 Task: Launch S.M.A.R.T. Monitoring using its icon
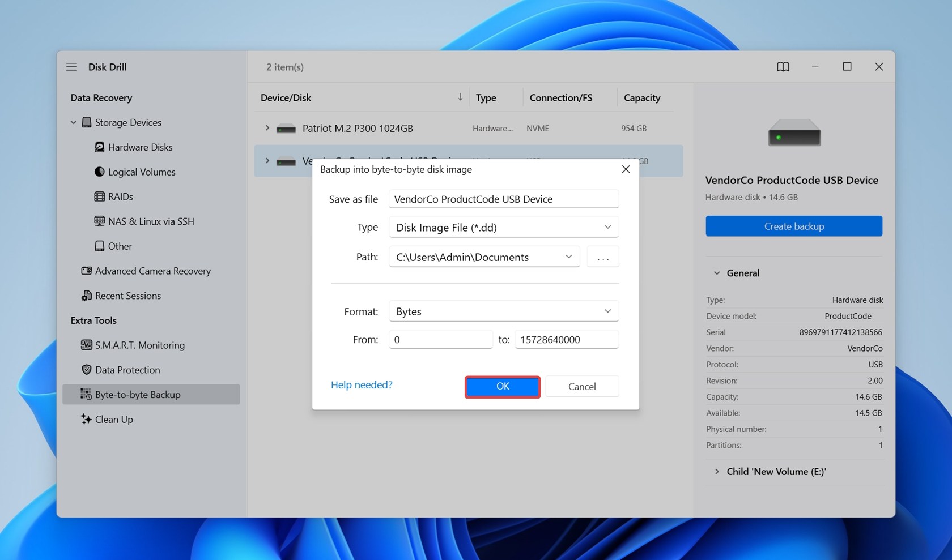[x=86, y=345]
